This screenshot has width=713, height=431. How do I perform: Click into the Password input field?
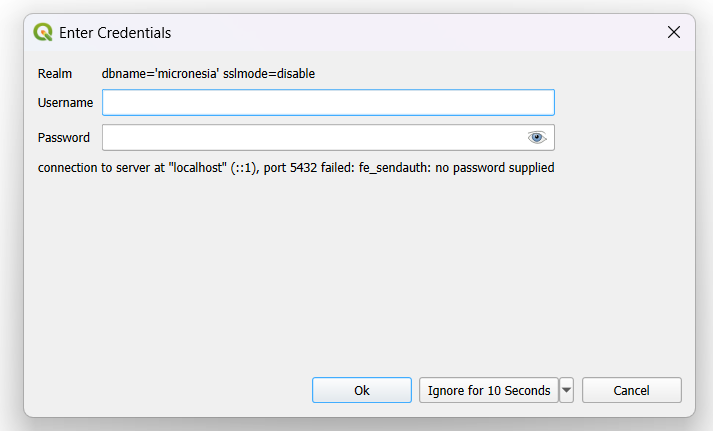[312, 138]
